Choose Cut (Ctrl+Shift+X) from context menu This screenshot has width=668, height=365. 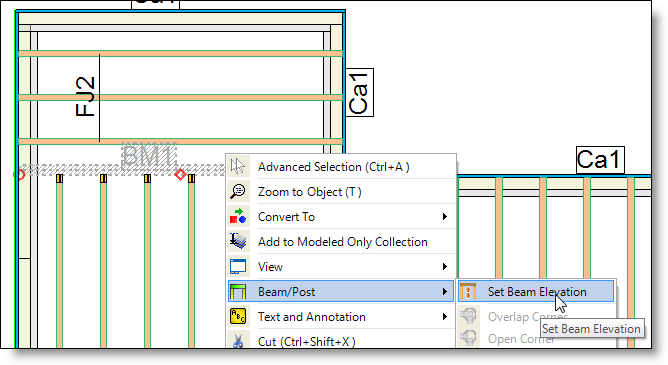(341, 341)
